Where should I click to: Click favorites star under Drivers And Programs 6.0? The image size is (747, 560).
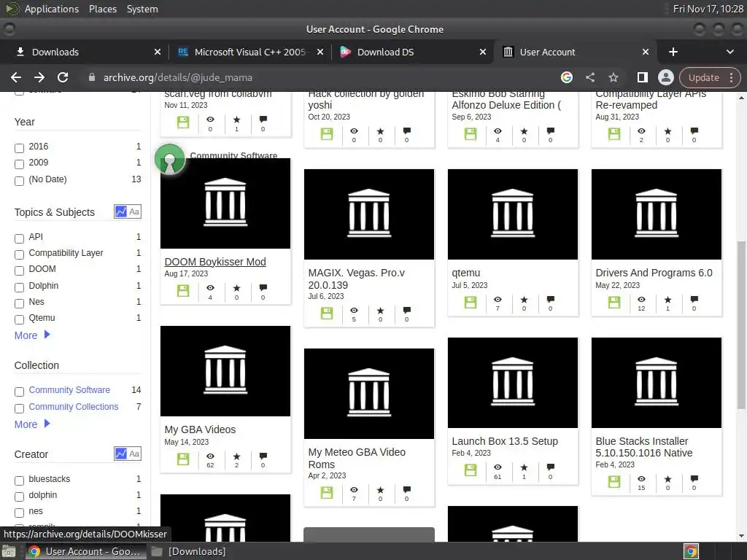(667, 300)
